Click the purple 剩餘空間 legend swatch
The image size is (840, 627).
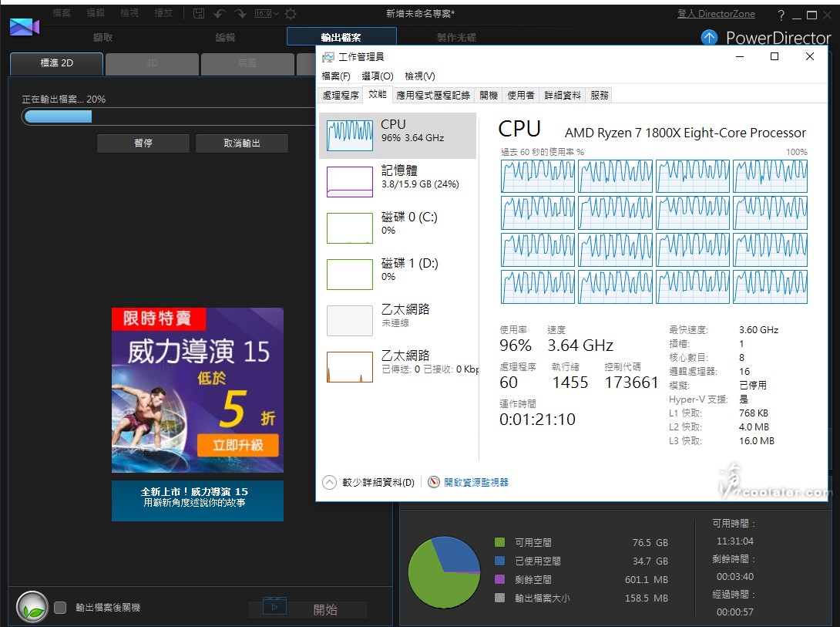pos(500,578)
